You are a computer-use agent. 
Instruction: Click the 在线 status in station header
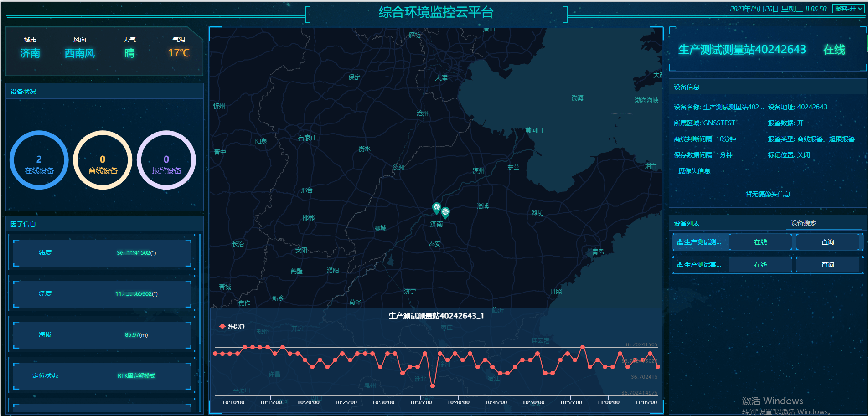tap(834, 50)
